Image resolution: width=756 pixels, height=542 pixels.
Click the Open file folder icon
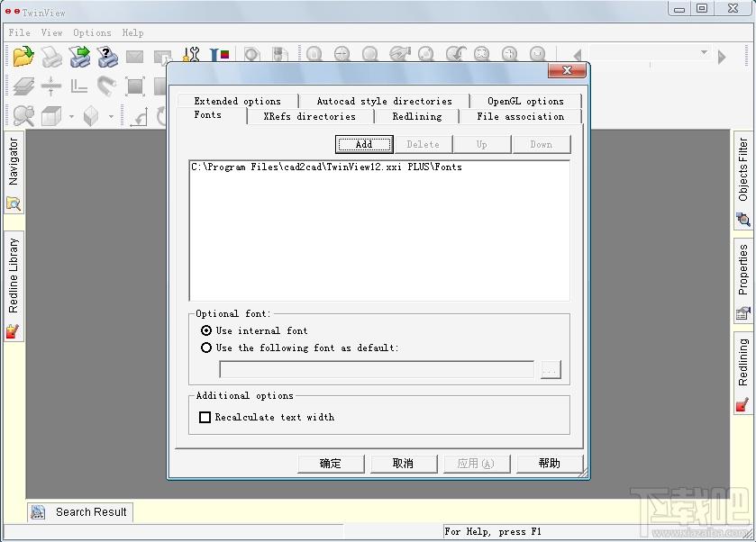(x=23, y=57)
